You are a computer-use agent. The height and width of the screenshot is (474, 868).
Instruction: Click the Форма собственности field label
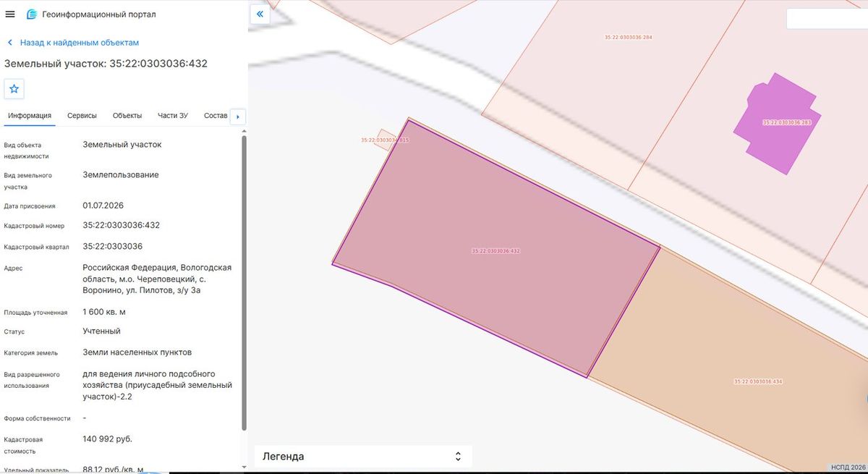point(38,418)
